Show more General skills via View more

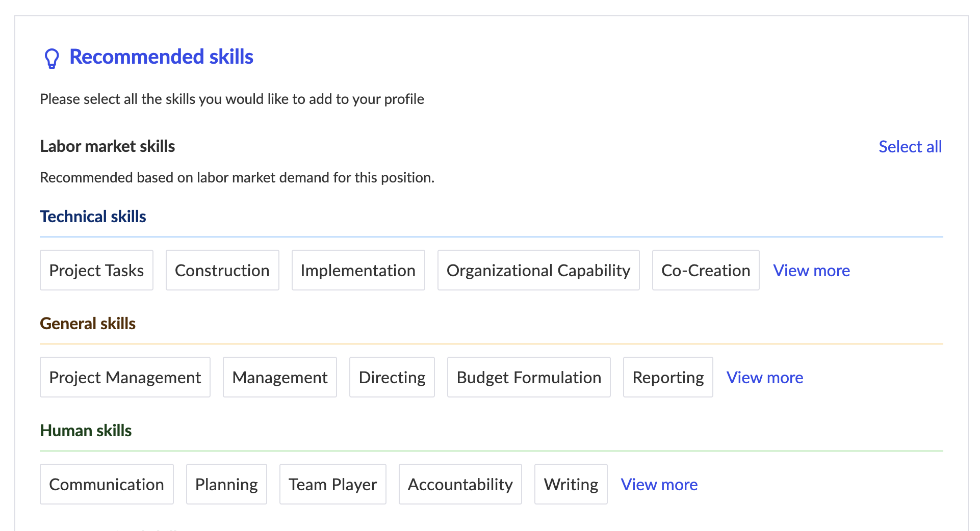(x=764, y=377)
